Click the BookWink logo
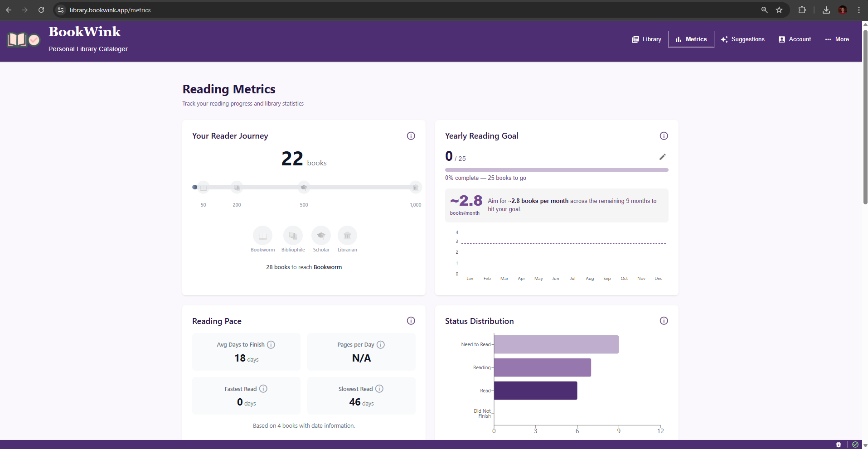The height and width of the screenshot is (449, 868). [x=24, y=40]
